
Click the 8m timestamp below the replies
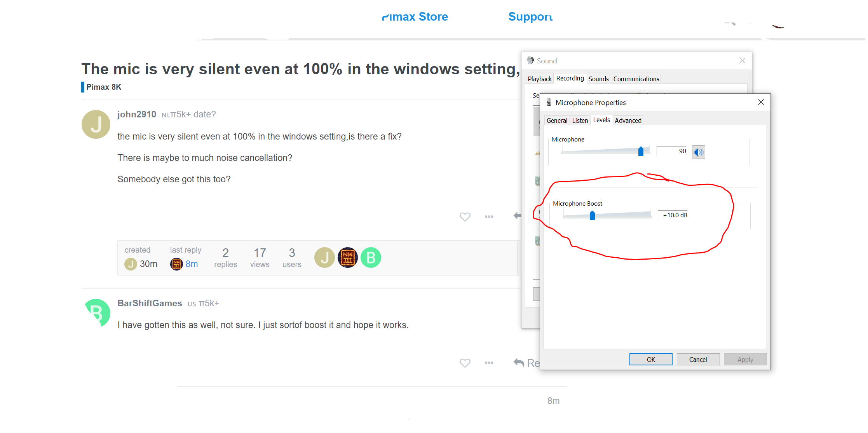[x=553, y=401]
